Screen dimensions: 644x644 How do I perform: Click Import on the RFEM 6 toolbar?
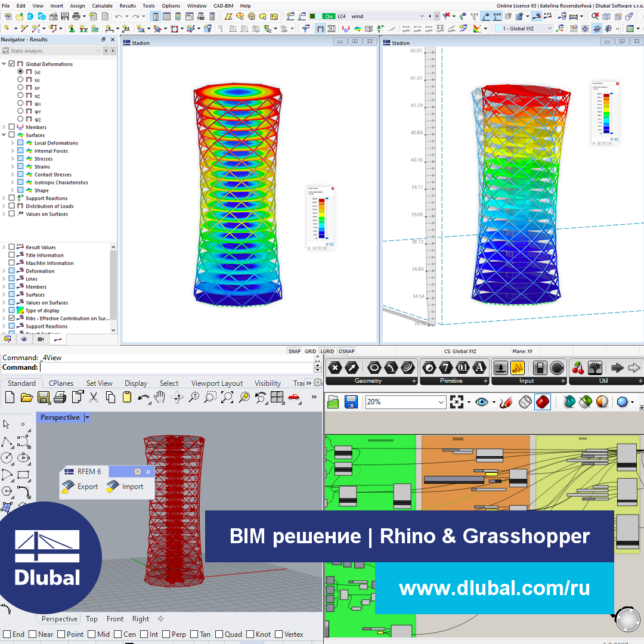click(129, 487)
